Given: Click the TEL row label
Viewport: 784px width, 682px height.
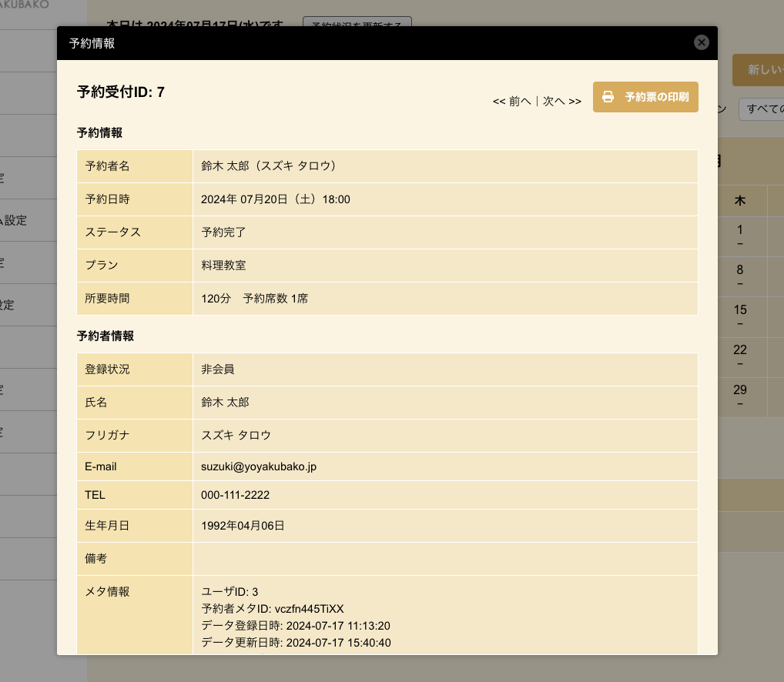Looking at the screenshot, I should click(x=95, y=495).
